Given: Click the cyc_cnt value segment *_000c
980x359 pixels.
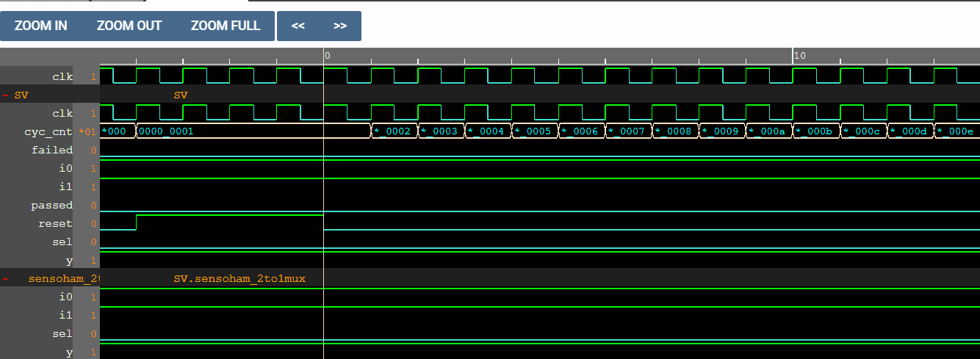Looking at the screenshot, I should tap(864, 131).
